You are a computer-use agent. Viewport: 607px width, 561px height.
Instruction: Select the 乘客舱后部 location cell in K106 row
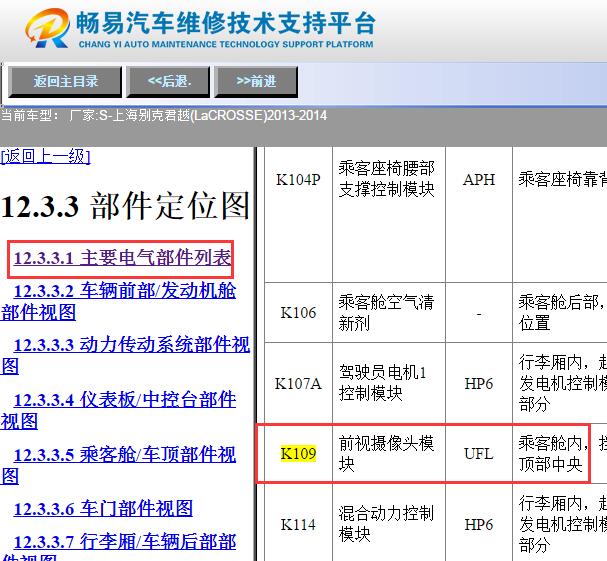pyautogui.click(x=560, y=312)
